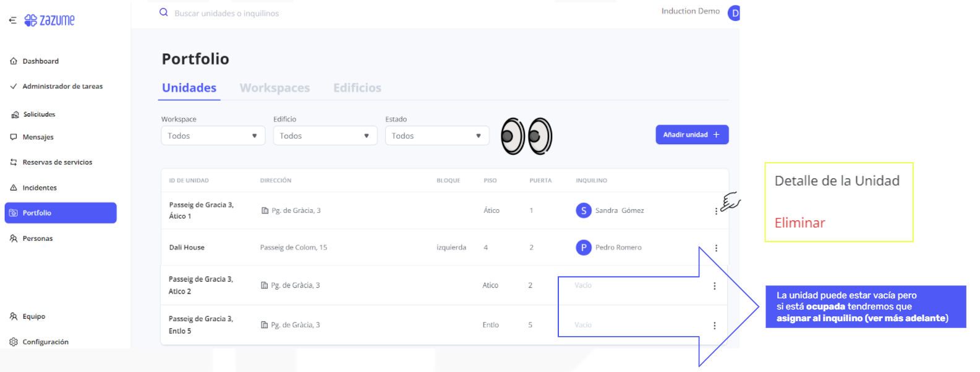Open Configuración settings in sidebar

click(45, 342)
